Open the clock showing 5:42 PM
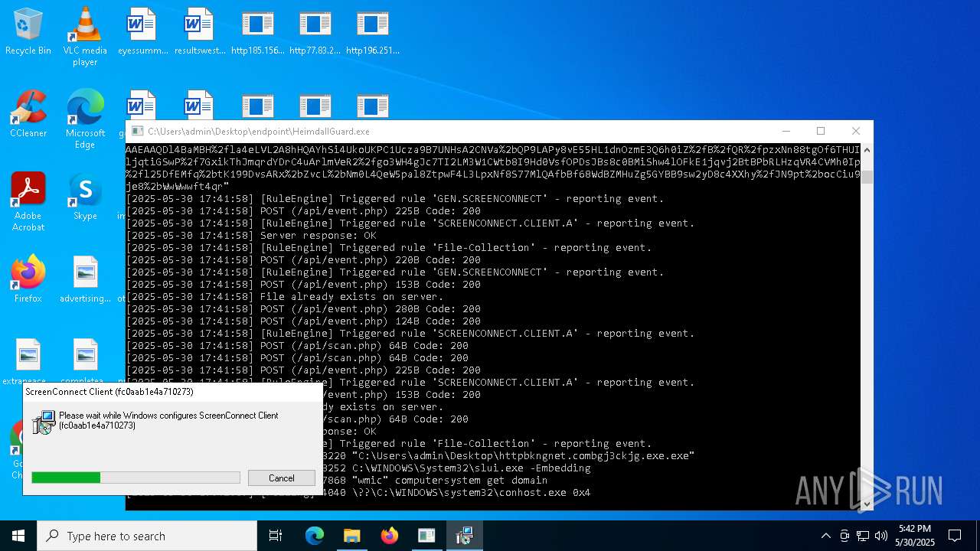Image resolution: width=980 pixels, height=551 pixels. [x=915, y=536]
